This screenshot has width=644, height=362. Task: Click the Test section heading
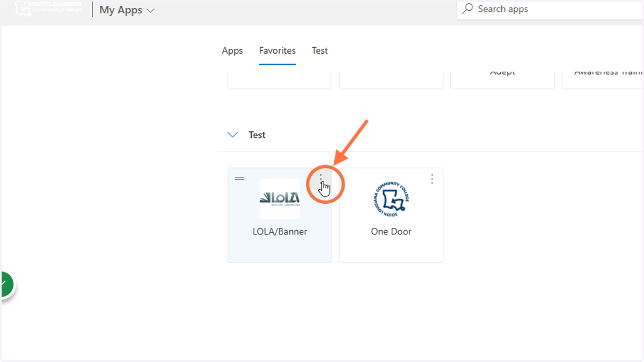click(257, 135)
